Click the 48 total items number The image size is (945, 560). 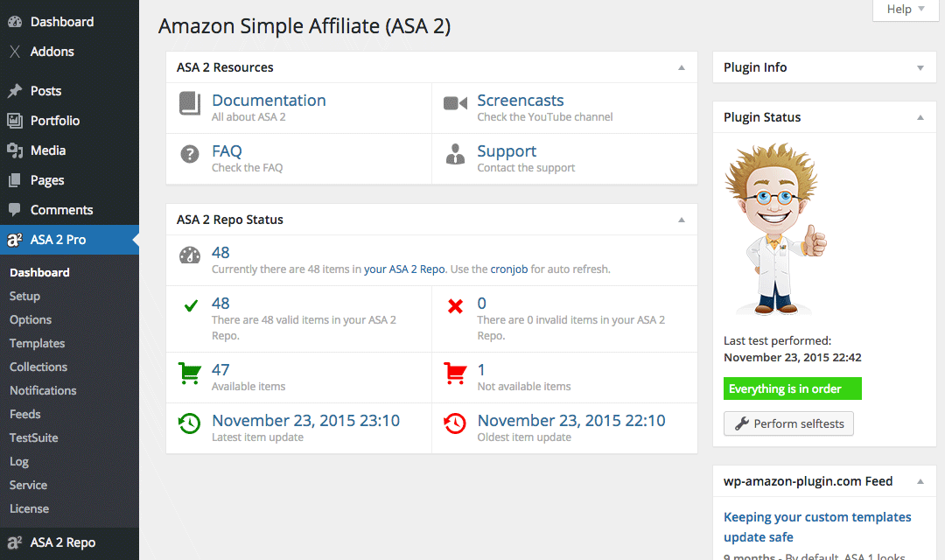[x=220, y=253]
